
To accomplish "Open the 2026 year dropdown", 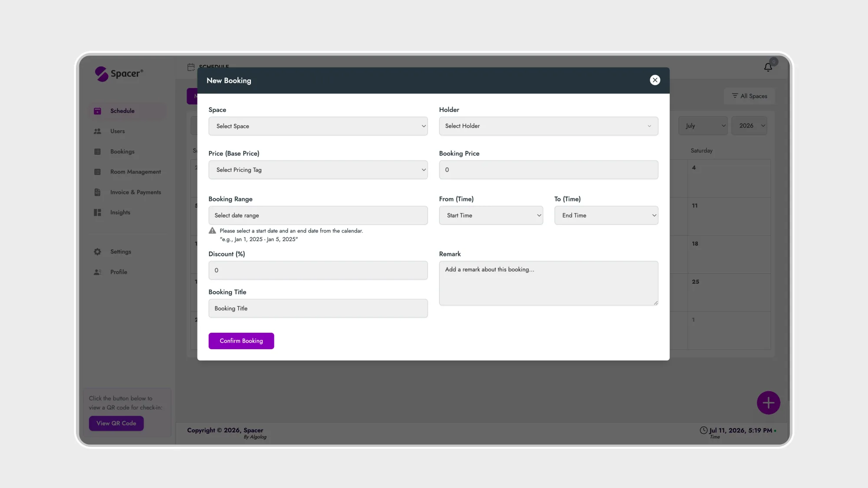I will [750, 126].
